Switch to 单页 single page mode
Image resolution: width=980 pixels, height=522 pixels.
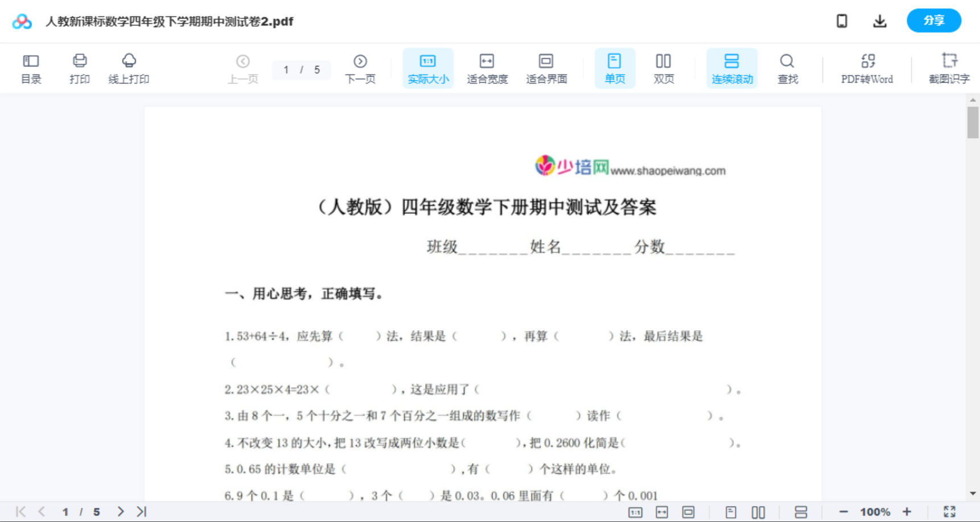tap(615, 67)
